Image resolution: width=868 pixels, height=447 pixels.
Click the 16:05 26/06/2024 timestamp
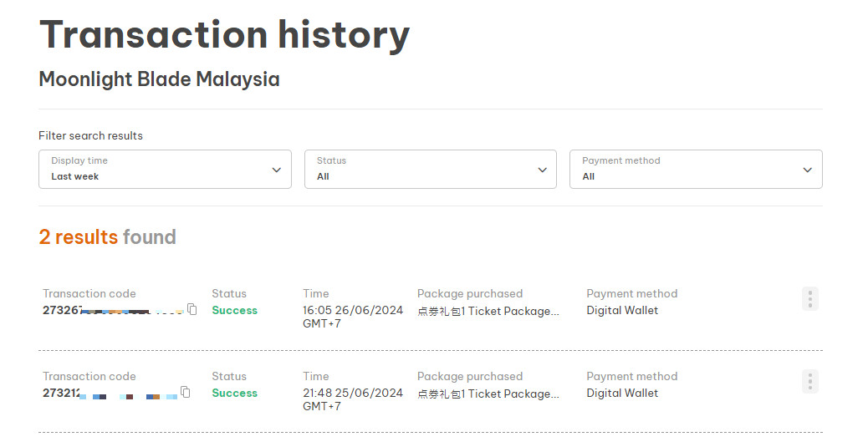(x=352, y=311)
